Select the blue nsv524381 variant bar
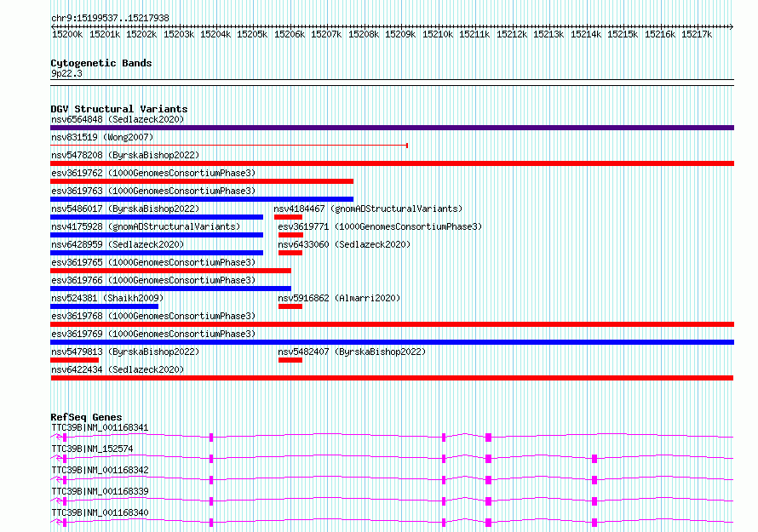Screen dimensions: 758x532 coord(105,306)
